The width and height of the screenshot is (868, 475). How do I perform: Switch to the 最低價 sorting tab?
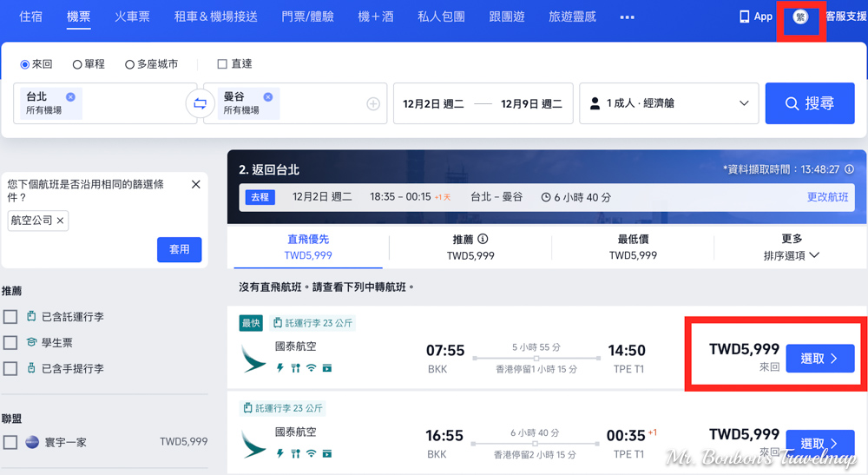[633, 247]
